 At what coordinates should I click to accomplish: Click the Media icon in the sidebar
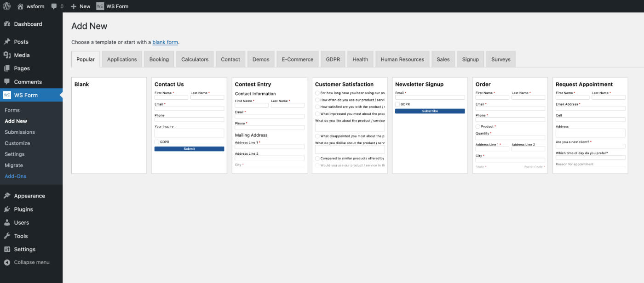[7, 55]
